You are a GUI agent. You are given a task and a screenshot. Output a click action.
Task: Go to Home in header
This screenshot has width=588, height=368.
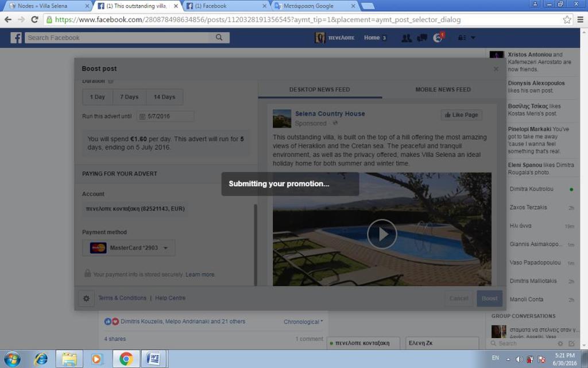pyautogui.click(x=372, y=38)
